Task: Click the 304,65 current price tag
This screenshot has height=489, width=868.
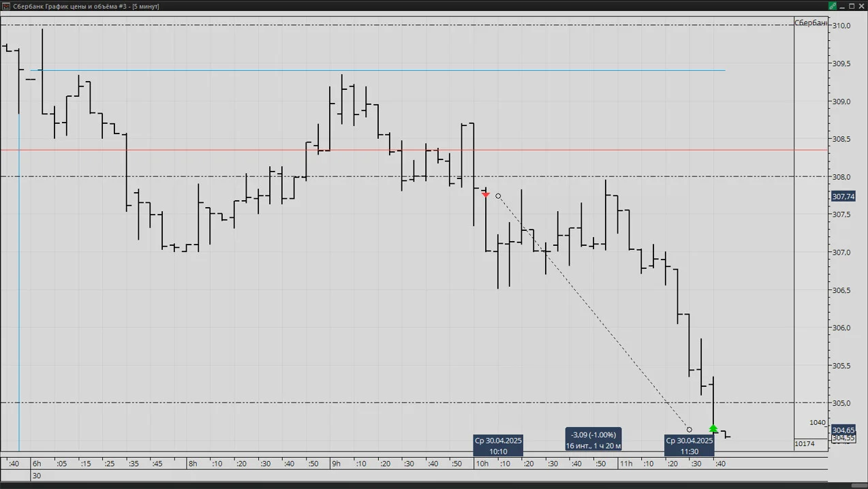Action: (x=843, y=430)
